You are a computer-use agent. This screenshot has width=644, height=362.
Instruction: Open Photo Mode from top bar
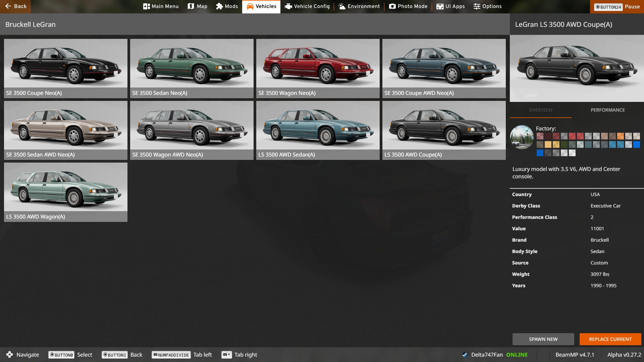tap(408, 6)
